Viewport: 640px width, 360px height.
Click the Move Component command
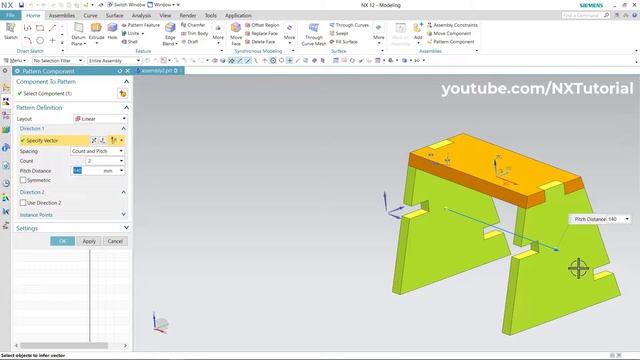pyautogui.click(x=449, y=33)
